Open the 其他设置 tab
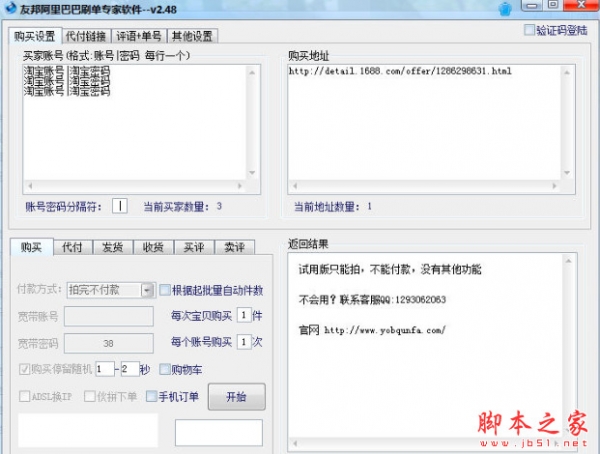The width and height of the screenshot is (600, 454). point(192,36)
